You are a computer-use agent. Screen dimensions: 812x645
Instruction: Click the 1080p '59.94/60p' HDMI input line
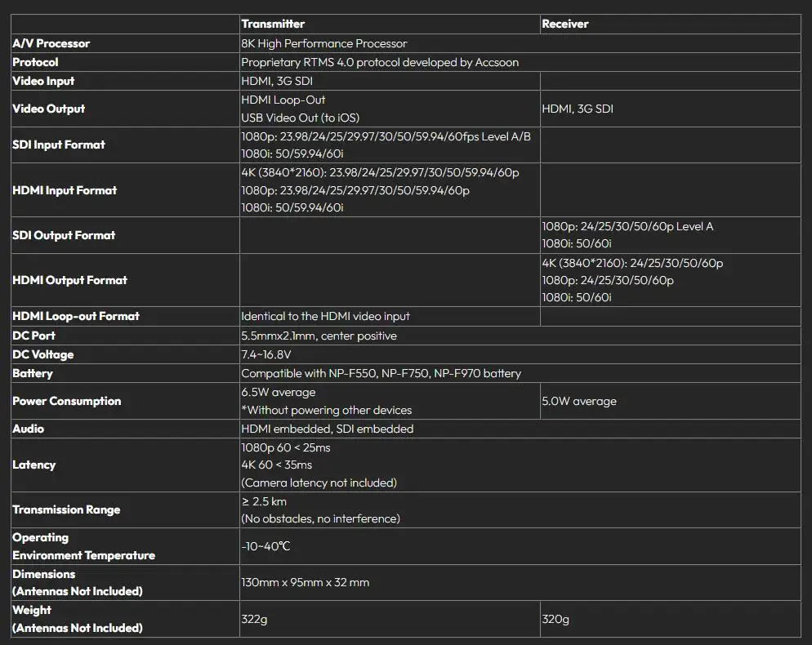click(355, 190)
